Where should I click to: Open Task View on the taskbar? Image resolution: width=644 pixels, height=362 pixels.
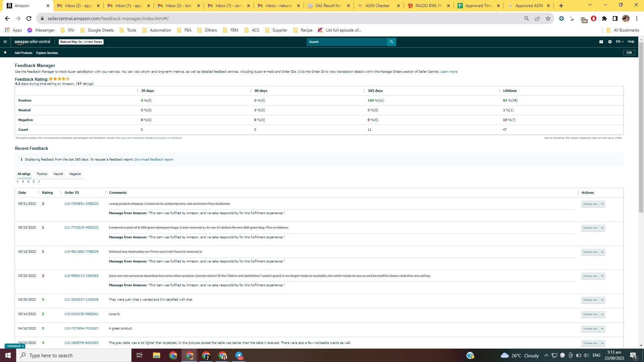pyautogui.click(x=140, y=355)
